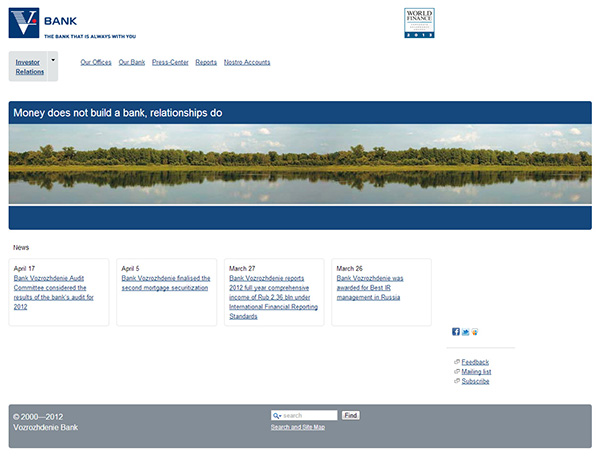The width and height of the screenshot is (600, 462).
Task: Select the 'Vozrozhdenie Bank' copyright footer text
Action: 46,427
